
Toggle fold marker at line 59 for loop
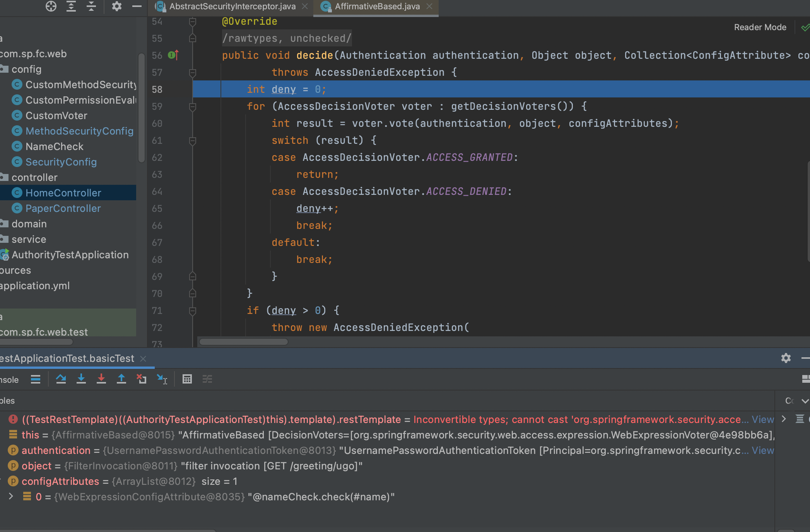tap(193, 106)
